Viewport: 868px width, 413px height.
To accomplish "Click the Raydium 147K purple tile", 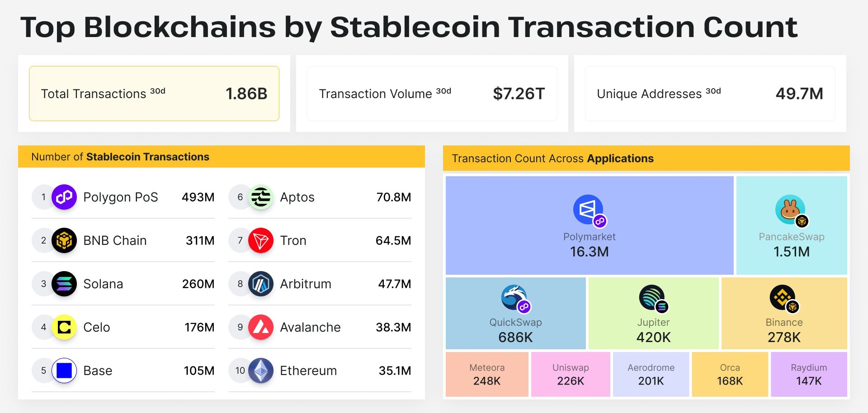I will [809, 375].
